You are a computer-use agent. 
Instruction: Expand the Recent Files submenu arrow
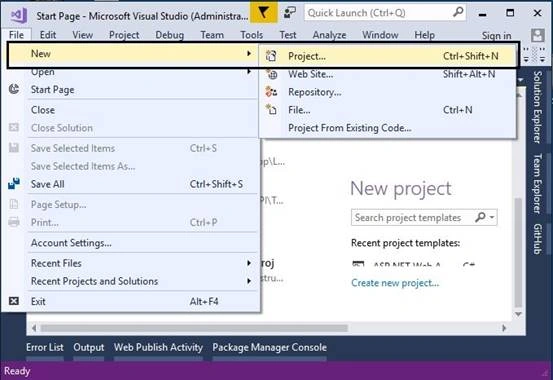pyautogui.click(x=249, y=263)
